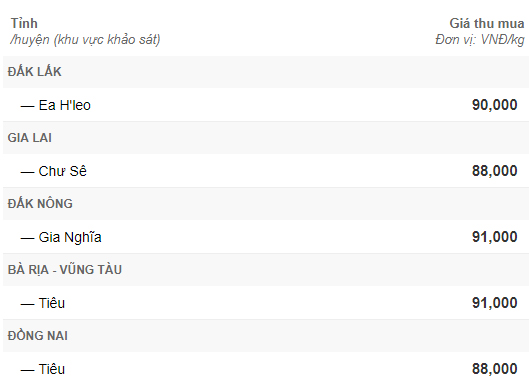This screenshot has height=385, width=529.
Task: Select the Gia Nghĩa district row
Action: point(266,237)
